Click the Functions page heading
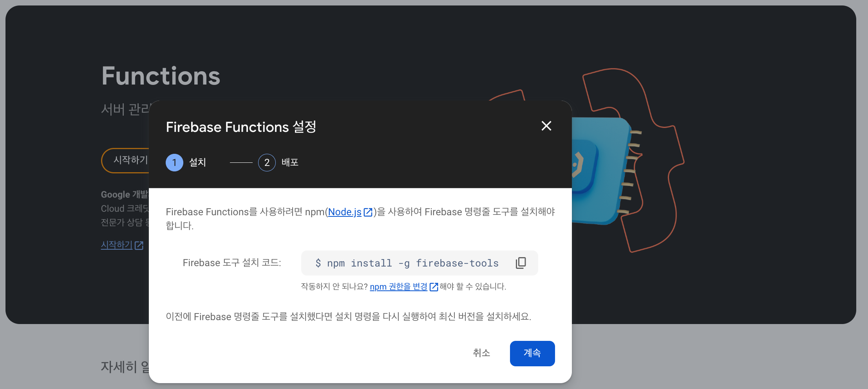 click(x=161, y=76)
